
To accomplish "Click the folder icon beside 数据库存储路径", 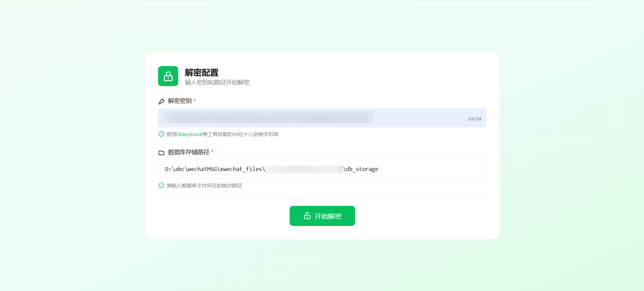I will (161, 153).
